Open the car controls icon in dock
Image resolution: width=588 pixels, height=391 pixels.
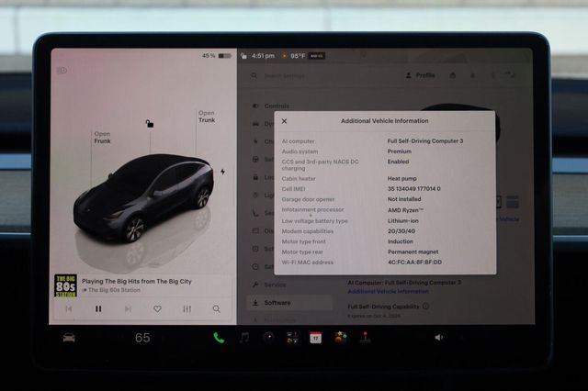[x=69, y=338]
